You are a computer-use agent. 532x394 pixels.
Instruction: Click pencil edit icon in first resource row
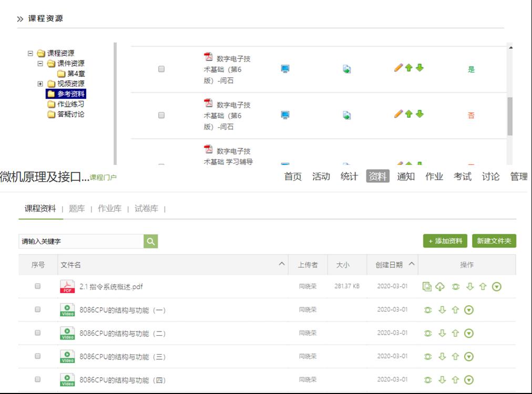[x=398, y=68]
